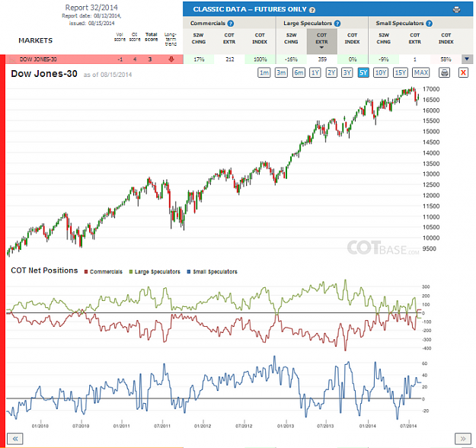Click Commercials COT EXTR value 212

(230, 59)
